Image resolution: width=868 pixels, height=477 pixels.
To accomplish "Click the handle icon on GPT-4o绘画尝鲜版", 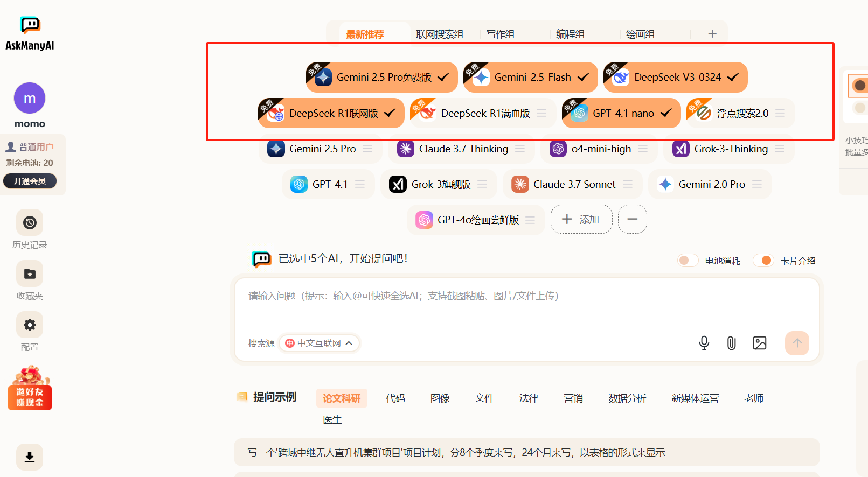I will (x=530, y=220).
